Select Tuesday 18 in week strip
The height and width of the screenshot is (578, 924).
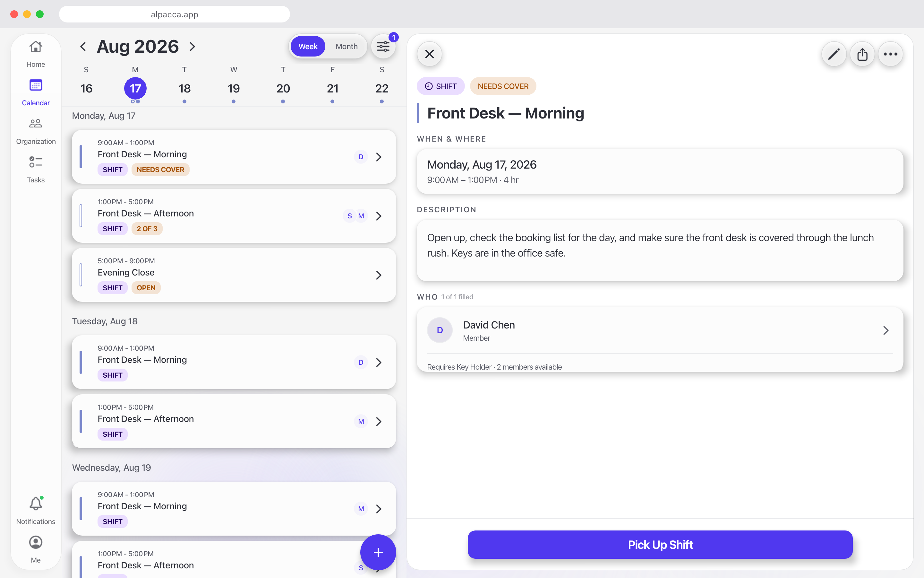point(184,88)
